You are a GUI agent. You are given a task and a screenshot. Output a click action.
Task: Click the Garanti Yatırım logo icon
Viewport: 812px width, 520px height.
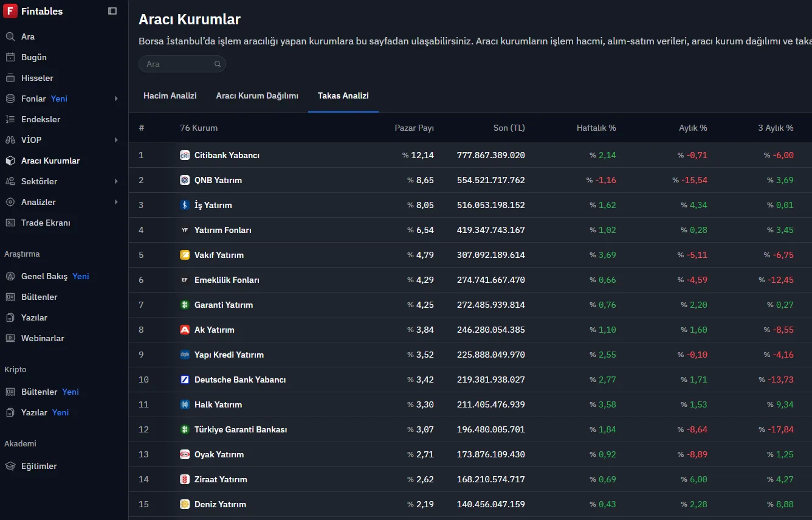185,305
